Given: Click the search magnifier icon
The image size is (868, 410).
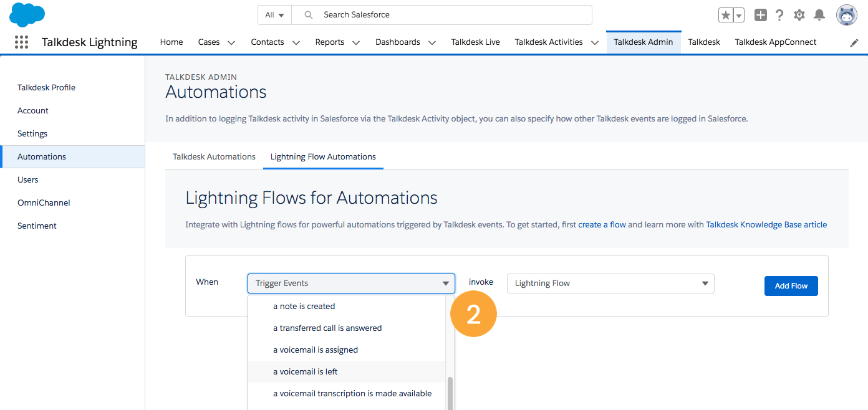Looking at the screenshot, I should [308, 15].
